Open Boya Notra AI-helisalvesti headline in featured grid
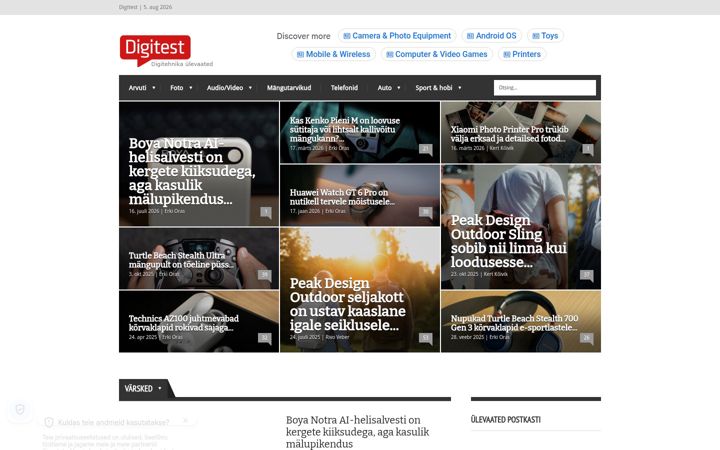720x450 pixels. point(192,171)
